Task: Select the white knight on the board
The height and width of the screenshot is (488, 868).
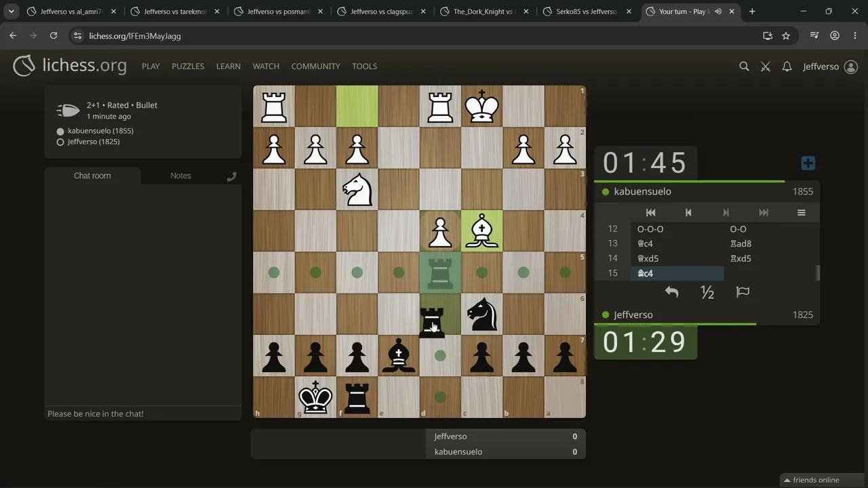Action: [x=357, y=190]
